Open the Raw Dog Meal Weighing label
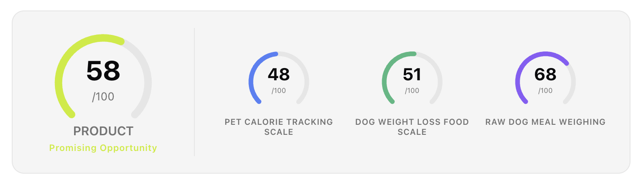Screen dimensions: 644x185 pos(546,122)
